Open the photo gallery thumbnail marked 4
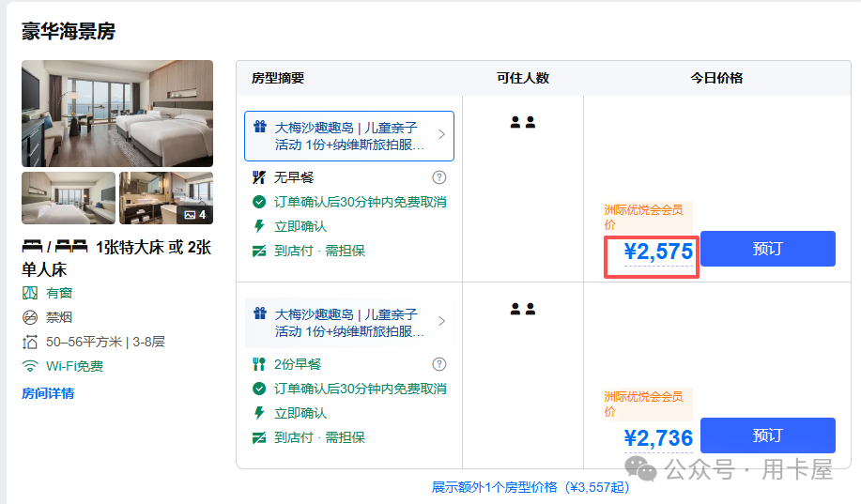861x504 pixels. pyautogui.click(x=166, y=198)
